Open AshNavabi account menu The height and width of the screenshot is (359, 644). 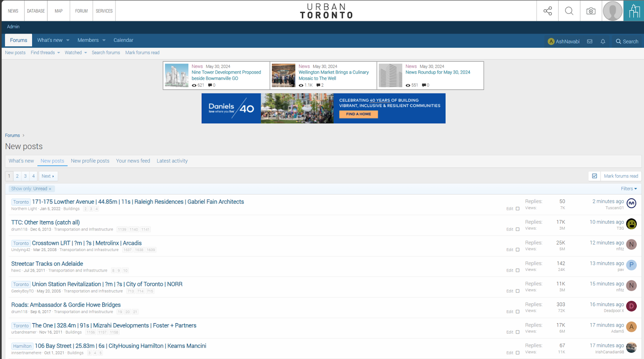click(563, 42)
